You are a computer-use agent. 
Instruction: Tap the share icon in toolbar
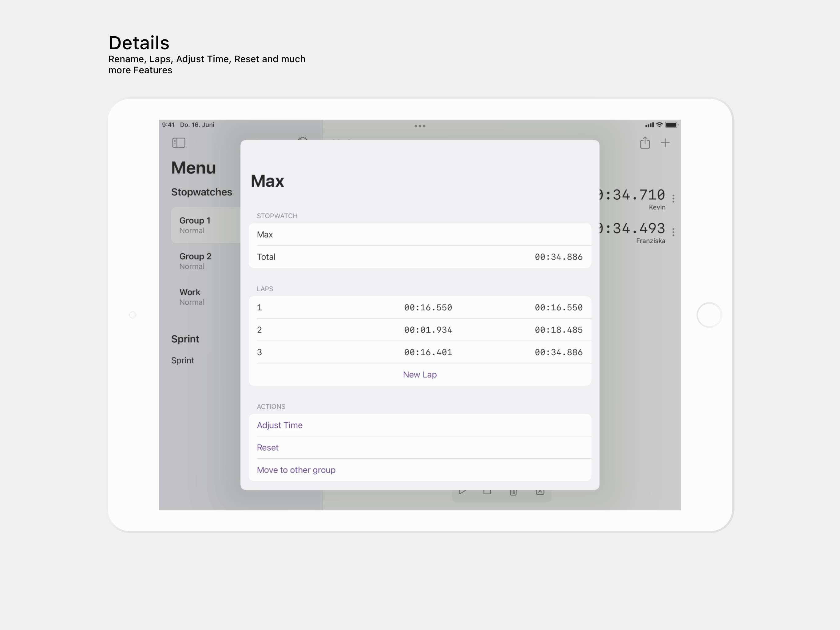point(645,143)
